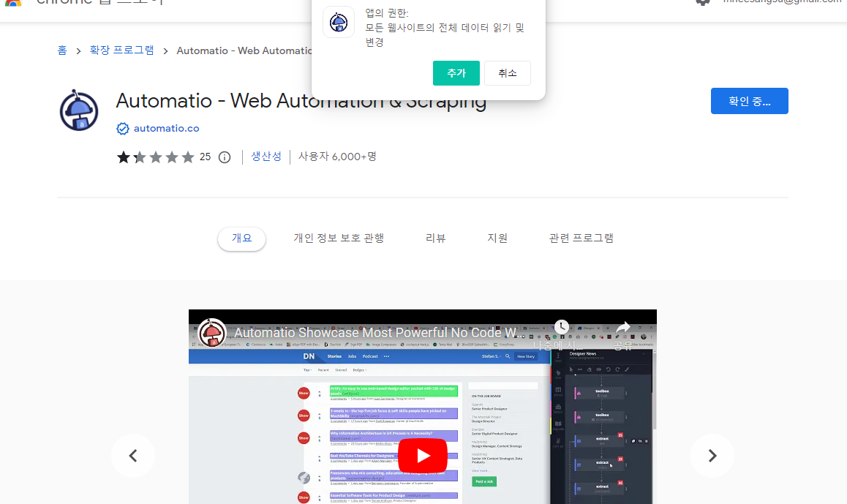847x504 pixels.
Task: Click the verified publisher badge icon
Action: click(123, 129)
